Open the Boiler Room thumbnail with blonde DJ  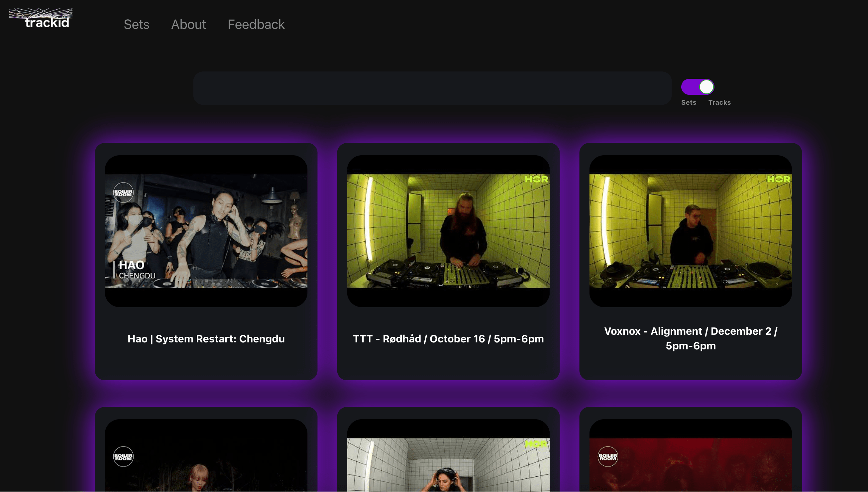206,455
